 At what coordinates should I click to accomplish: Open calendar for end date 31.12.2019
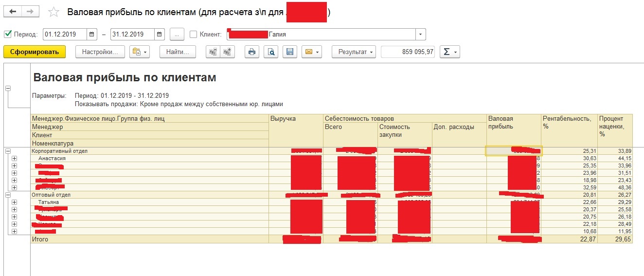point(160,35)
